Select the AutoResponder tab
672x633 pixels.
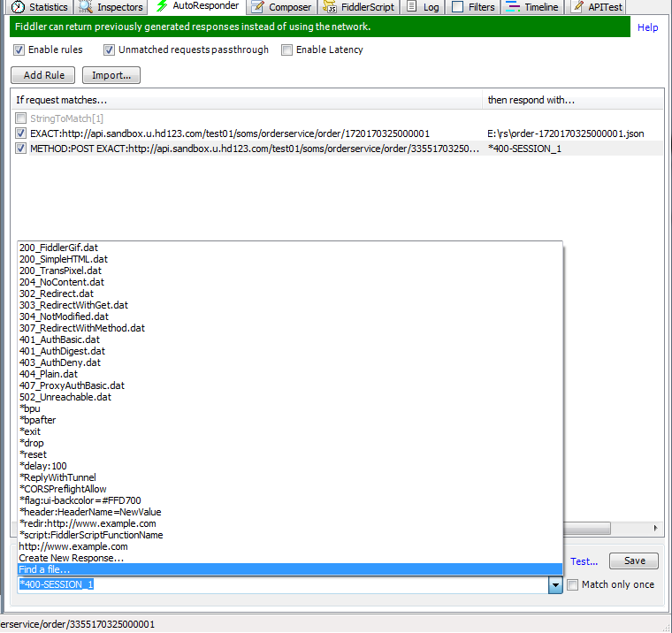point(197,6)
